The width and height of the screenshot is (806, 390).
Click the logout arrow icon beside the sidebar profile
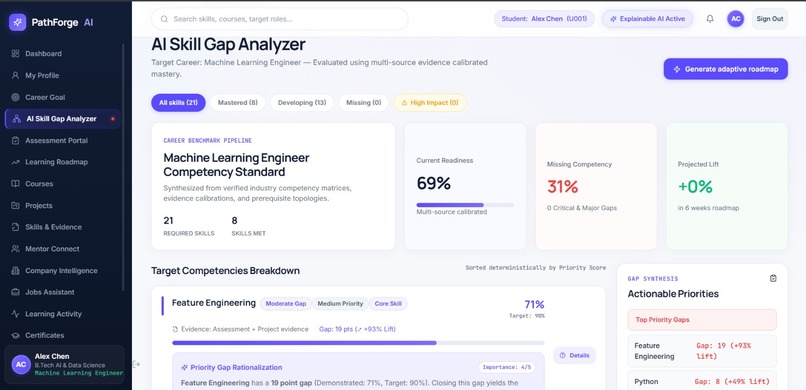(136, 364)
